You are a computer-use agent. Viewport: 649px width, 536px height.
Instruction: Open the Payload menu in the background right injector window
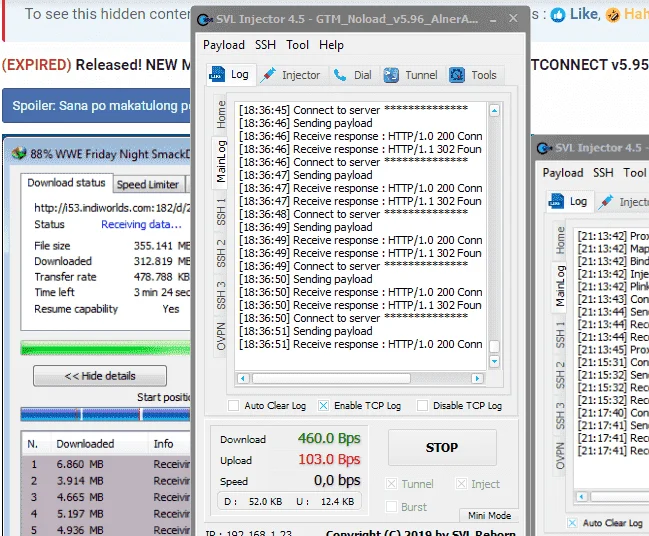(x=563, y=173)
